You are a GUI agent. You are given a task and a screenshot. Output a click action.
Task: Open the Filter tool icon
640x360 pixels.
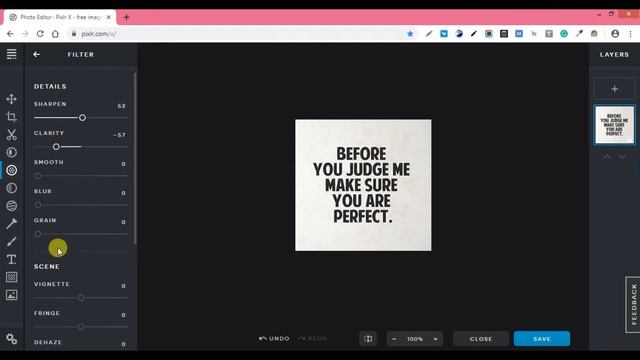(x=11, y=170)
